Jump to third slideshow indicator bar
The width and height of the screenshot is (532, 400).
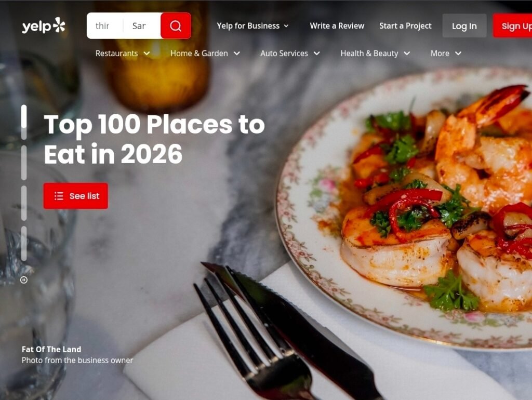(24, 203)
